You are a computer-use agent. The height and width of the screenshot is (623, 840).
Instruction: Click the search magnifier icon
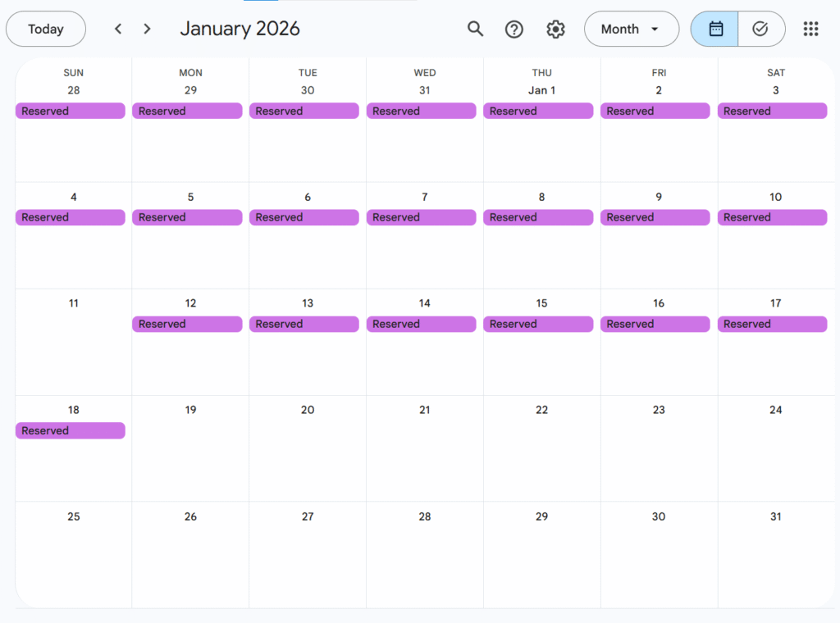pos(475,29)
